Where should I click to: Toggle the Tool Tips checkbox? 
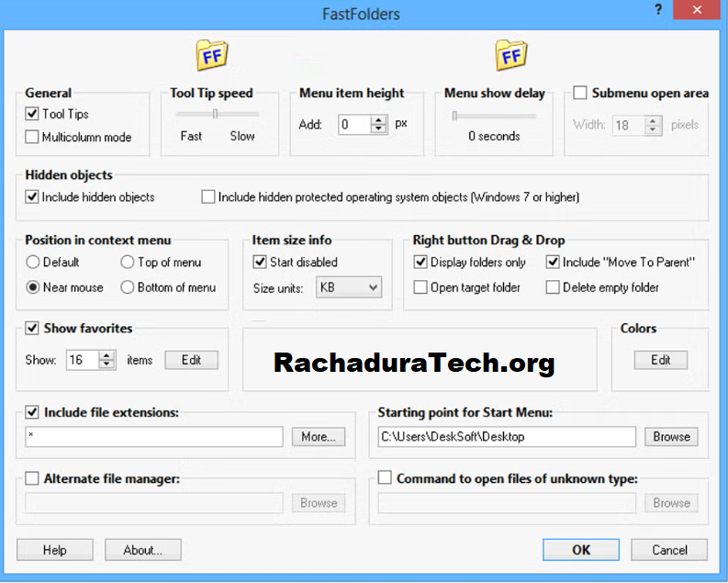click(32, 114)
